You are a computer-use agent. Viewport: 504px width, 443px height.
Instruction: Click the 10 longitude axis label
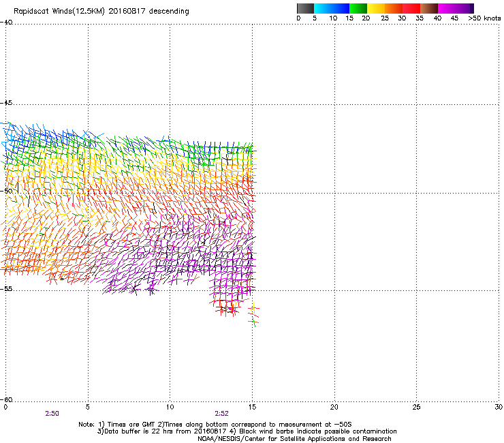point(170,407)
